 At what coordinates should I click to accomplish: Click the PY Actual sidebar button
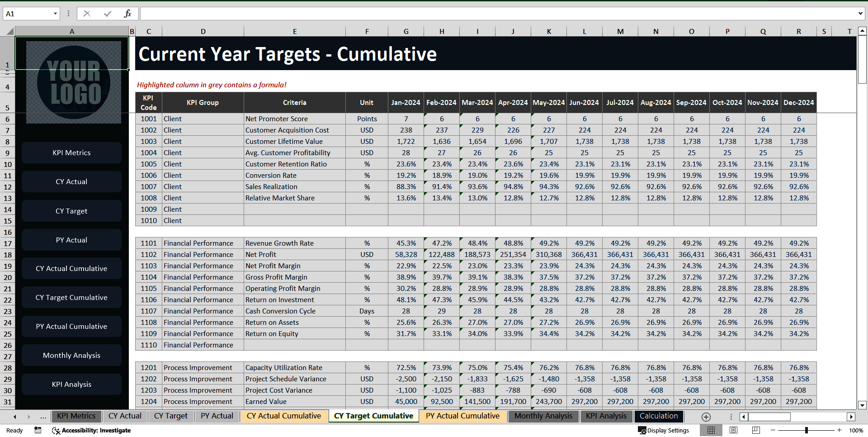tap(71, 240)
